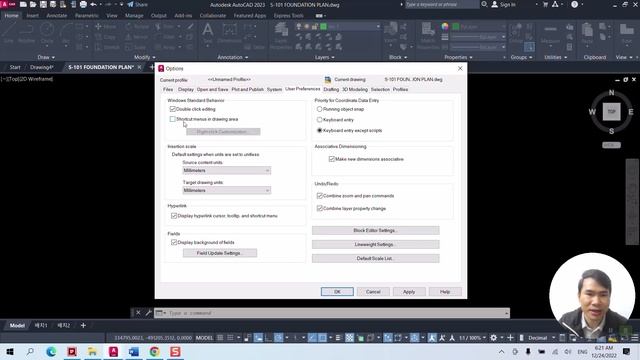This screenshot has width=640, height=360.
Task: Open Microsoft Edge from the taskbar
Action: pos(51,352)
